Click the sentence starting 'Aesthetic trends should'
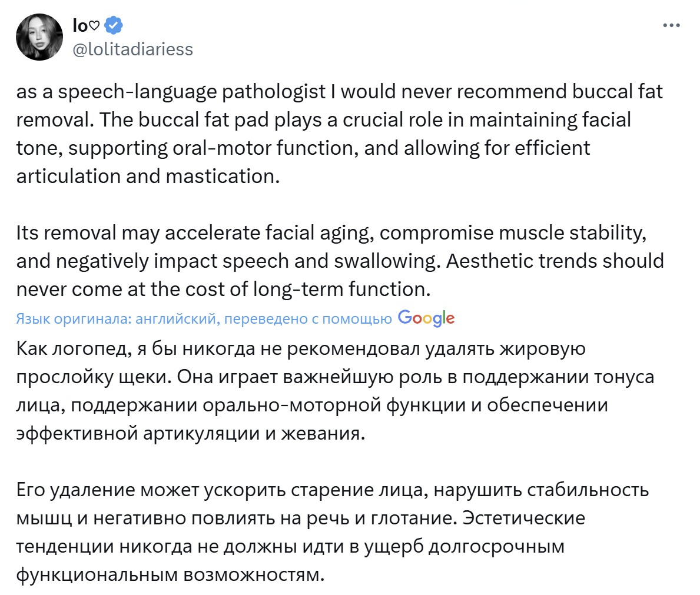Image resolution: width=700 pixels, height=595 pixels. tap(555, 261)
